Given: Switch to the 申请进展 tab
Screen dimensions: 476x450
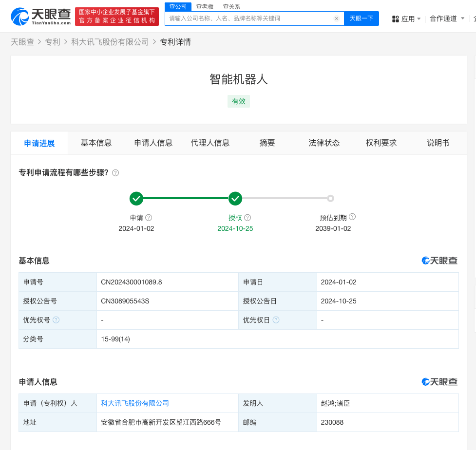Looking at the screenshot, I should click(39, 143).
